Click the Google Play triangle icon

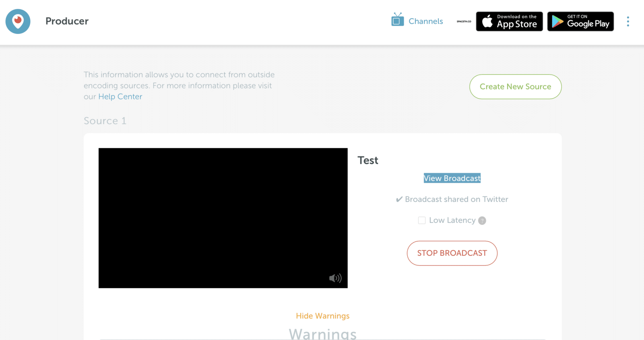[557, 21]
